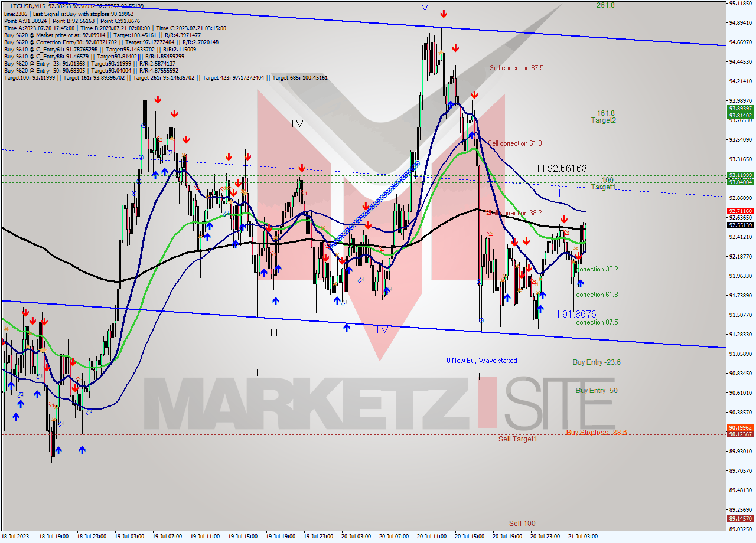Screen dimensions: 756x543
Task: Click '20 Jul 15:00' on the time axis
Action: [x=470, y=537]
